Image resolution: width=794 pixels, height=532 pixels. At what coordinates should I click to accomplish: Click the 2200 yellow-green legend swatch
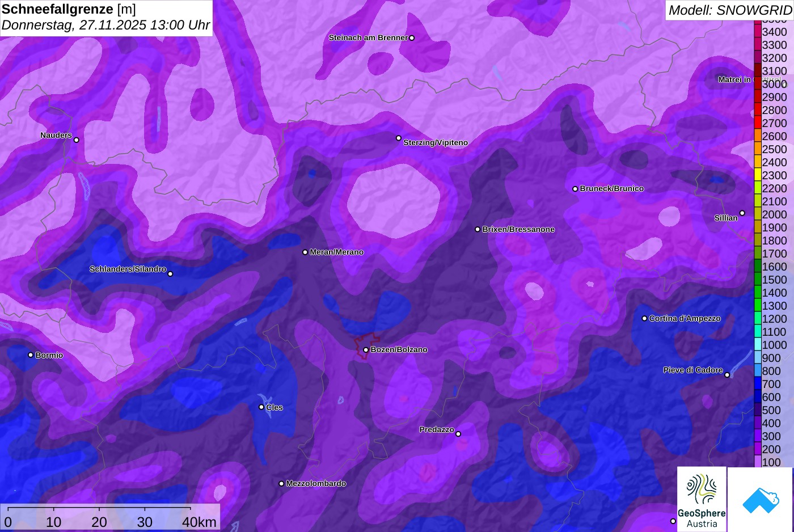pos(758,188)
